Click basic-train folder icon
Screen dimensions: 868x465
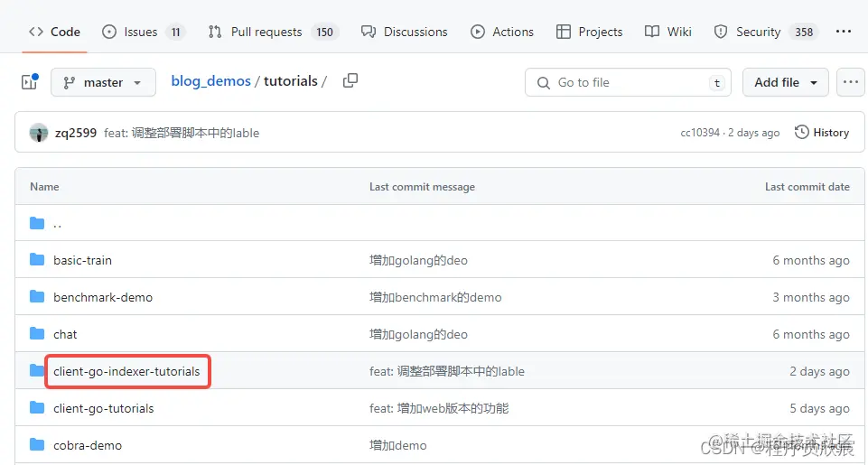(37, 260)
